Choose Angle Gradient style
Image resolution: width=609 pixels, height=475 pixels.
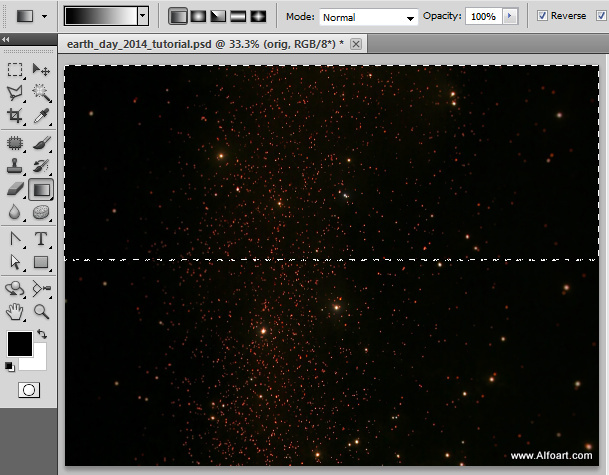pyautogui.click(x=218, y=16)
